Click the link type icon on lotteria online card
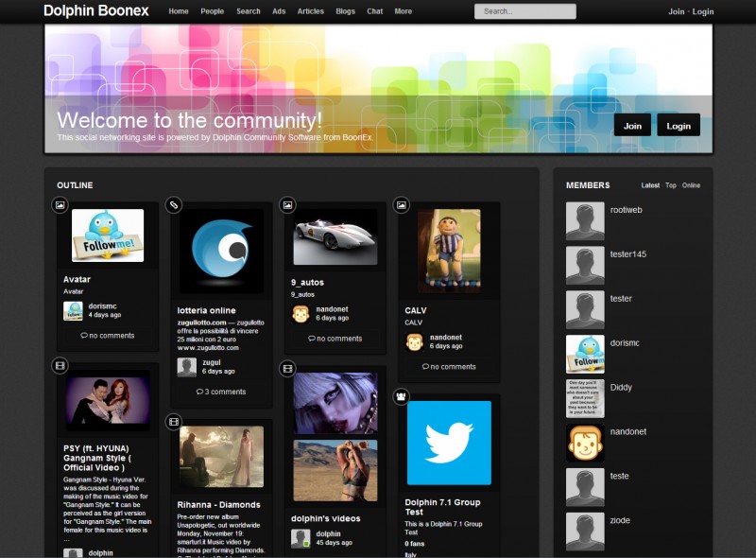This screenshot has width=756, height=558. tap(174, 205)
